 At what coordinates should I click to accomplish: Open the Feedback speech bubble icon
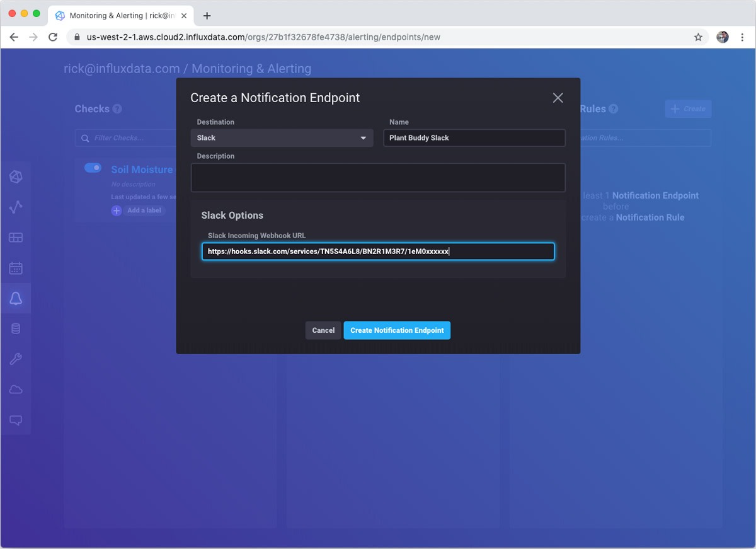(16, 420)
